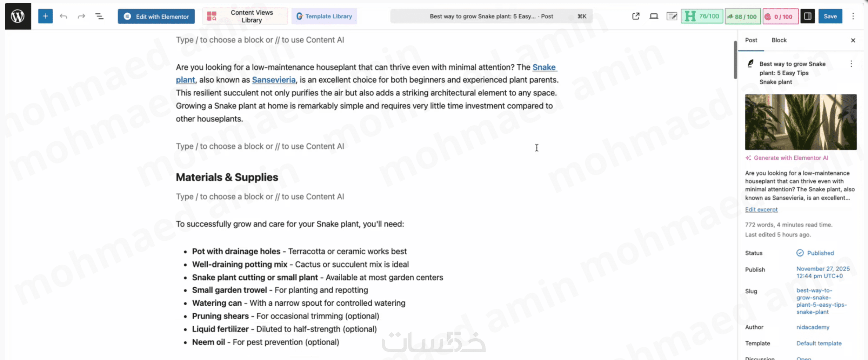Viewport: 868px width, 360px height.
Task: Open the Content AI 0/100 score
Action: 780,16
